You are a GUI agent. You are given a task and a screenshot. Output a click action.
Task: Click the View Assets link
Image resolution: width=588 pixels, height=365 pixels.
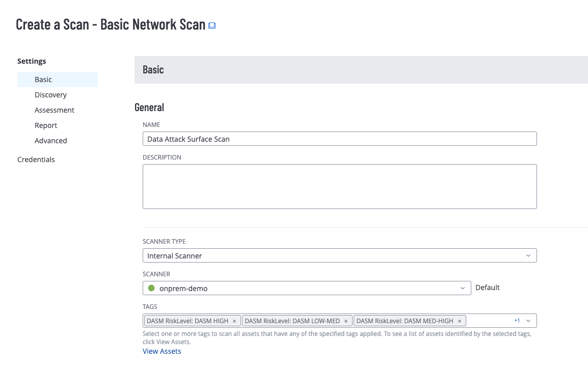point(162,351)
